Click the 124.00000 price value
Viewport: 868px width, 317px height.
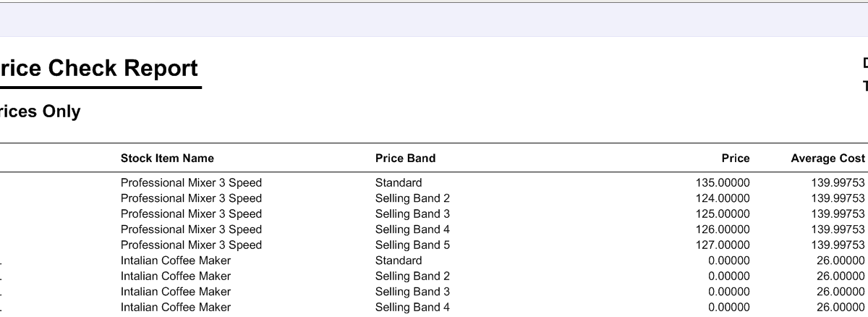click(723, 198)
